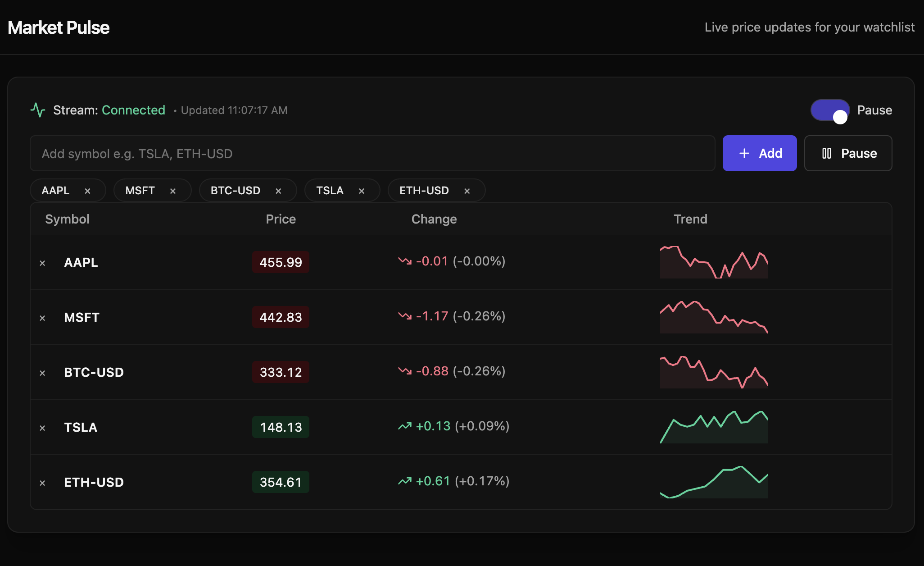Open the AAPL trend sparkline
Image resolution: width=924 pixels, height=566 pixels.
coord(714,262)
